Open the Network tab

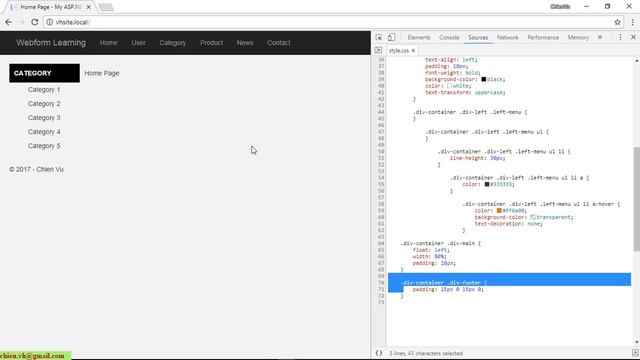[507, 37]
